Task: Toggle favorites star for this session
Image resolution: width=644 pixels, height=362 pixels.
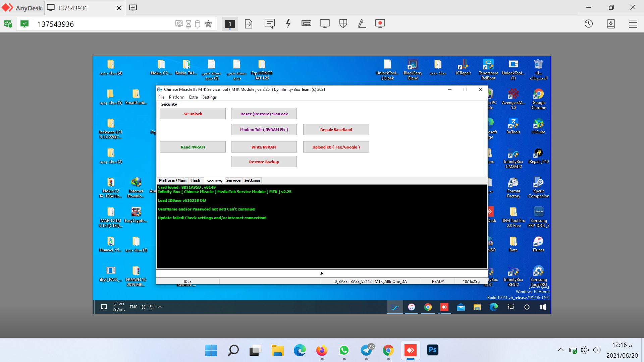Action: tap(209, 24)
